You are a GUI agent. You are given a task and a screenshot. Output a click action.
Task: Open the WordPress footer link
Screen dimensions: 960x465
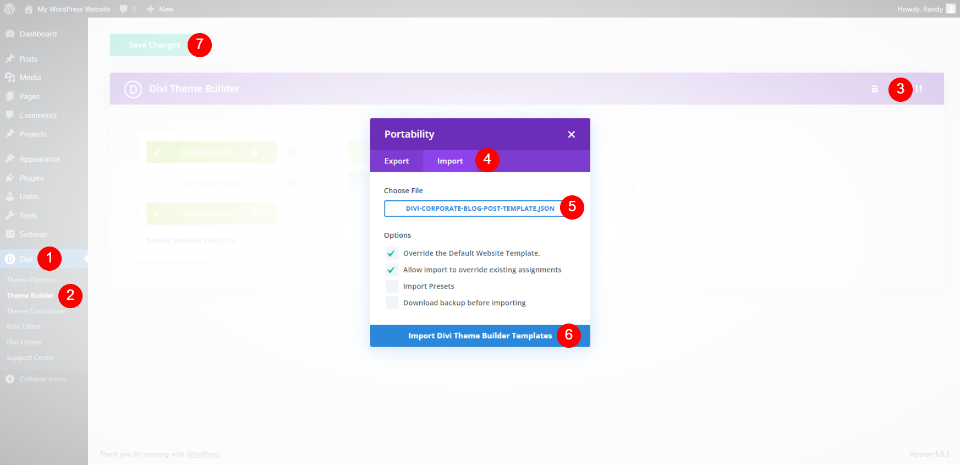click(201, 455)
